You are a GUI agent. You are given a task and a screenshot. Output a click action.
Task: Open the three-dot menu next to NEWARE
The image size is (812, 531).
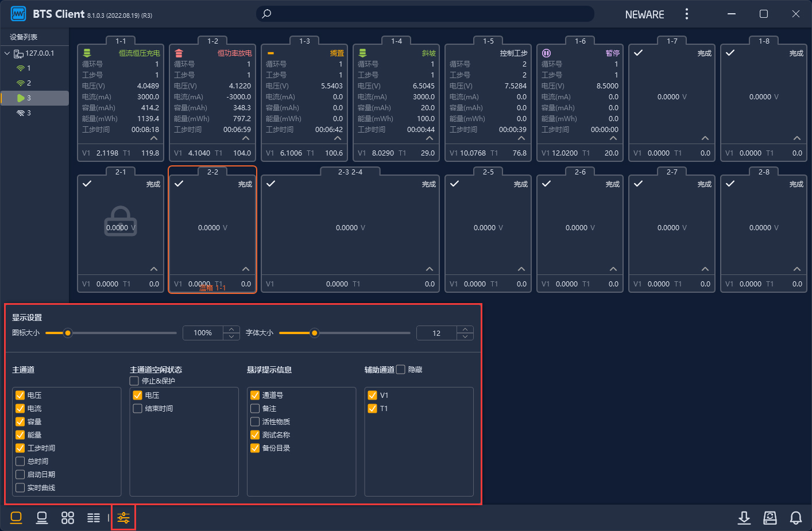686,14
